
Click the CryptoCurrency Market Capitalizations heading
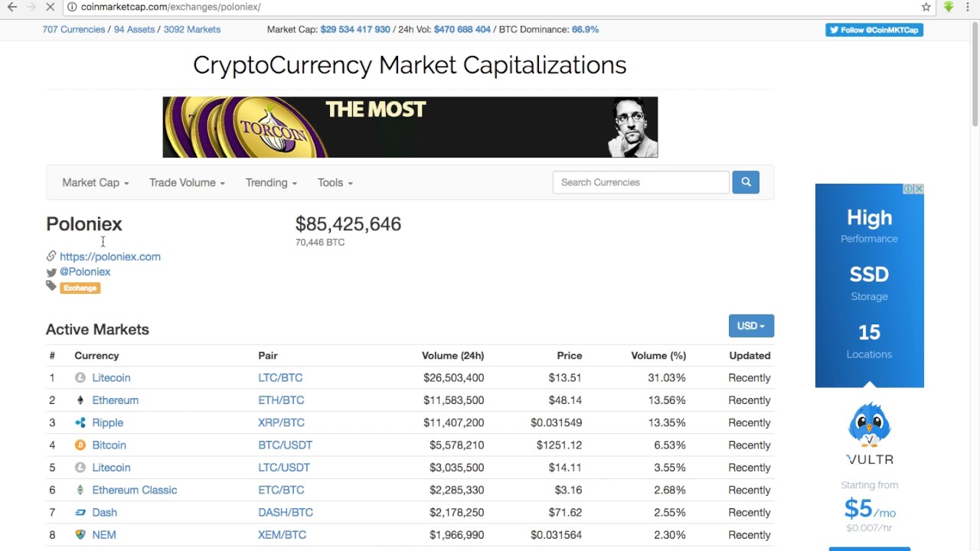410,65
